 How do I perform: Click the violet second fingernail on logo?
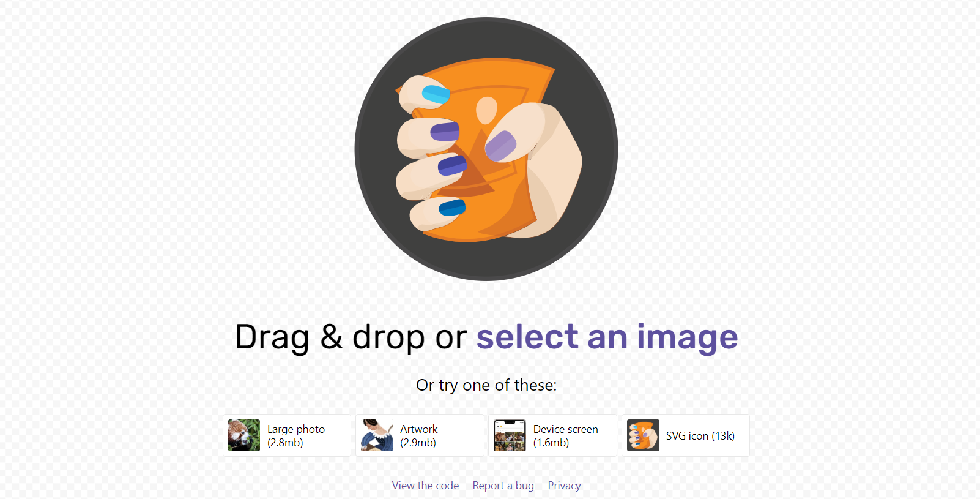pyautogui.click(x=445, y=131)
